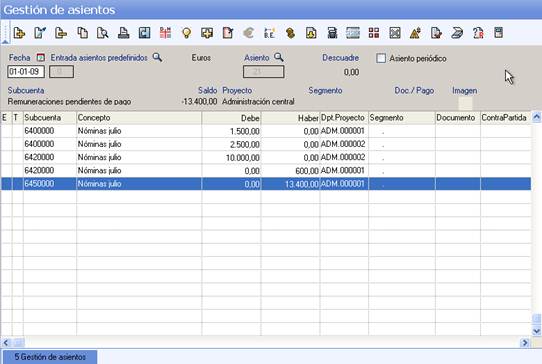Click the grid's vertical scrollbar up arrow
The width and height of the screenshot is (542, 364).
pos(536,118)
